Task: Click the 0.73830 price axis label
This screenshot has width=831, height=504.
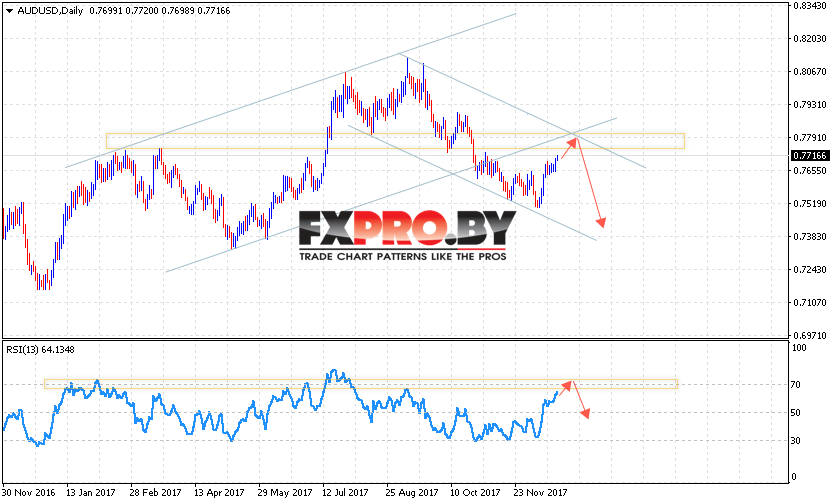Action: (810, 236)
